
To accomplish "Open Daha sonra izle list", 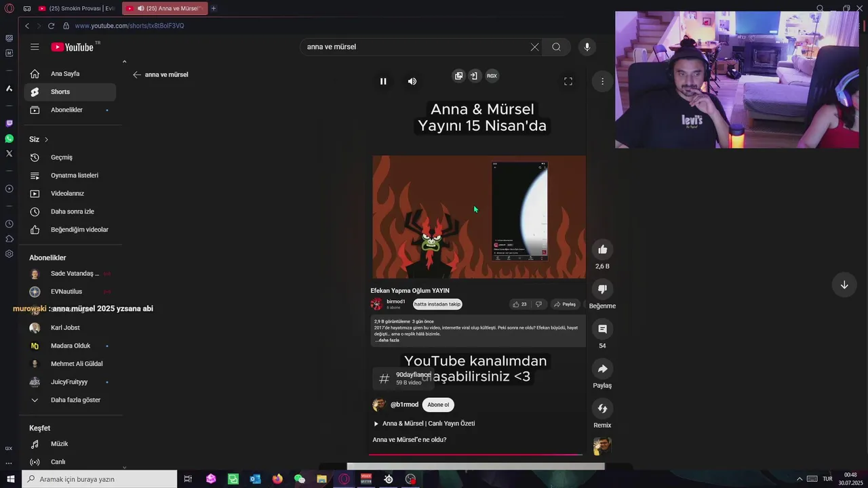I will tap(70, 211).
